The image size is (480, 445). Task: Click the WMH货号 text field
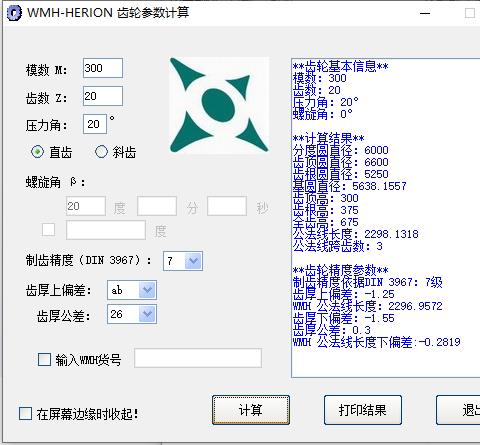click(198, 358)
